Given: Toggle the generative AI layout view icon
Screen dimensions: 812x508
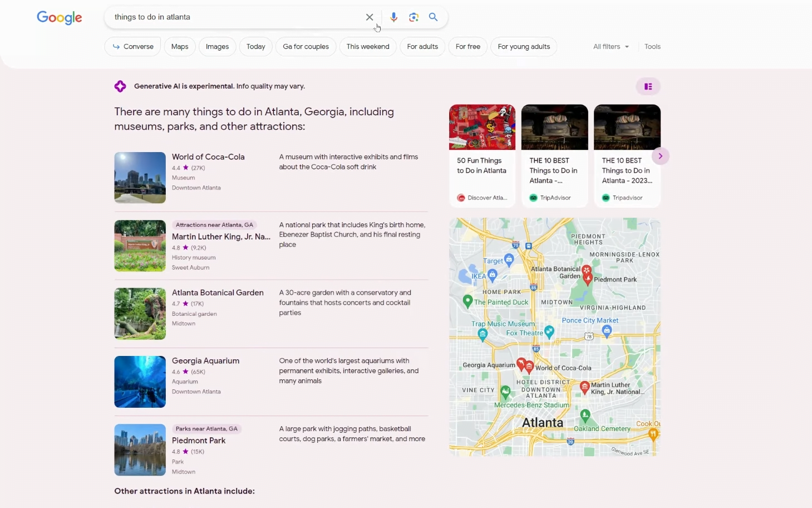Looking at the screenshot, I should click(x=648, y=86).
